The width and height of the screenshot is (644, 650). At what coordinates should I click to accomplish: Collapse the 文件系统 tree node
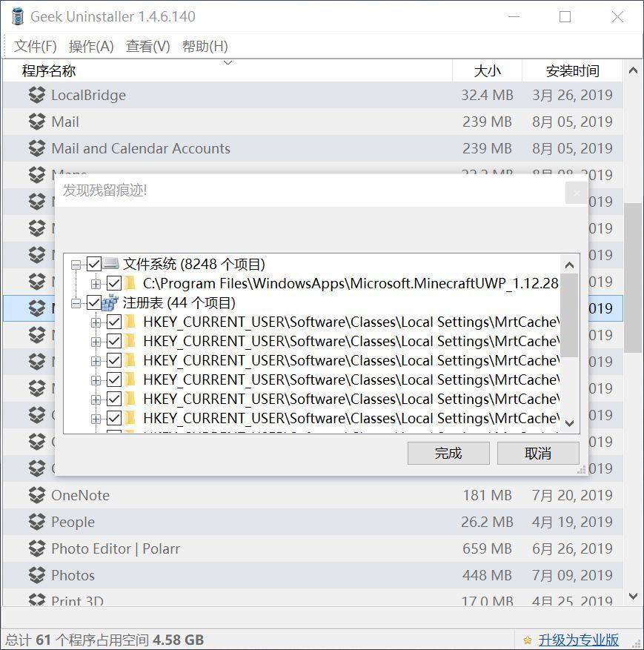[x=76, y=265]
